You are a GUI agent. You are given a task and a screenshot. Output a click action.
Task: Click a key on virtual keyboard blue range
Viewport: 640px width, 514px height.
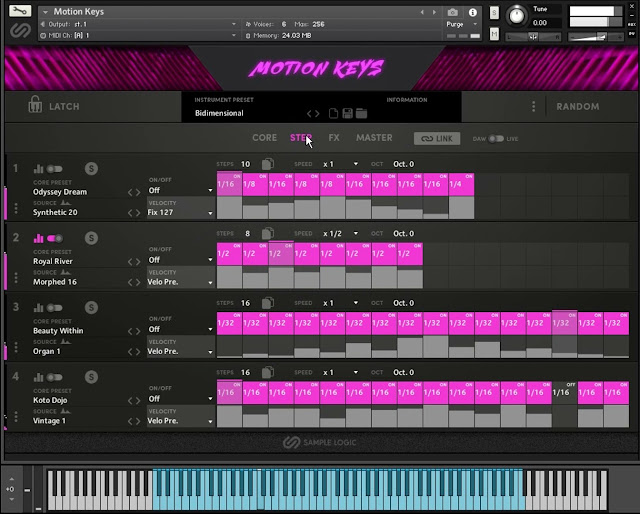(x=338, y=490)
